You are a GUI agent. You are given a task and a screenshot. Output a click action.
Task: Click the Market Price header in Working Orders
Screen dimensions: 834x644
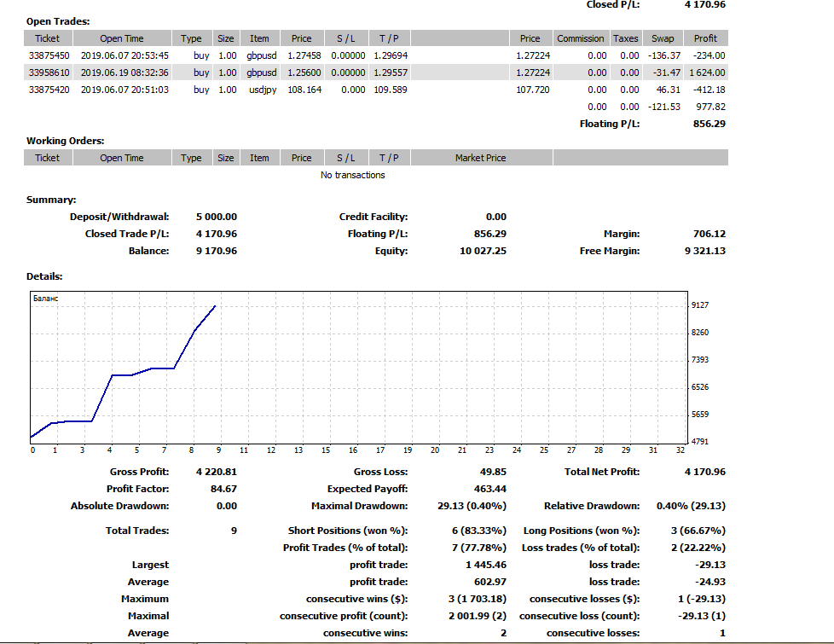pos(480,158)
